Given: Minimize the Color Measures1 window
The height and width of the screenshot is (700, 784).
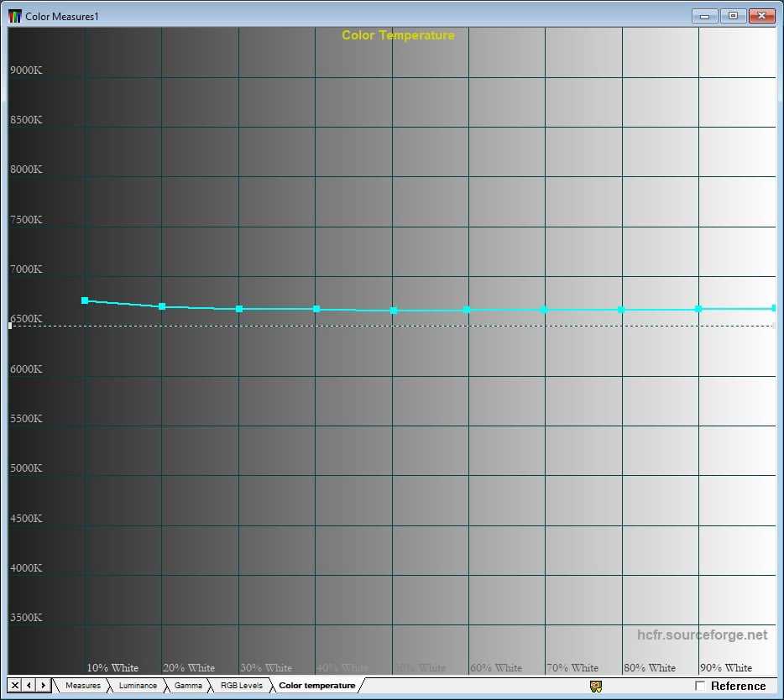Looking at the screenshot, I should [x=705, y=16].
